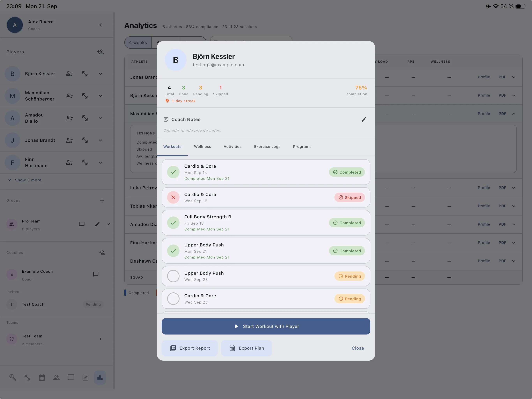Expand Finn Hartmann in the players sidebar
Viewport: 532px width, 399px height.
point(100,162)
